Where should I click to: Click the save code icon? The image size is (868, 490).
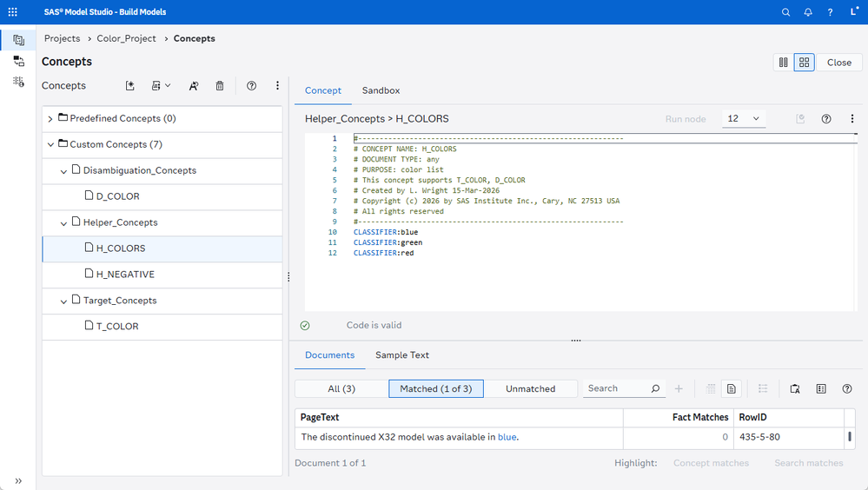[800, 118]
